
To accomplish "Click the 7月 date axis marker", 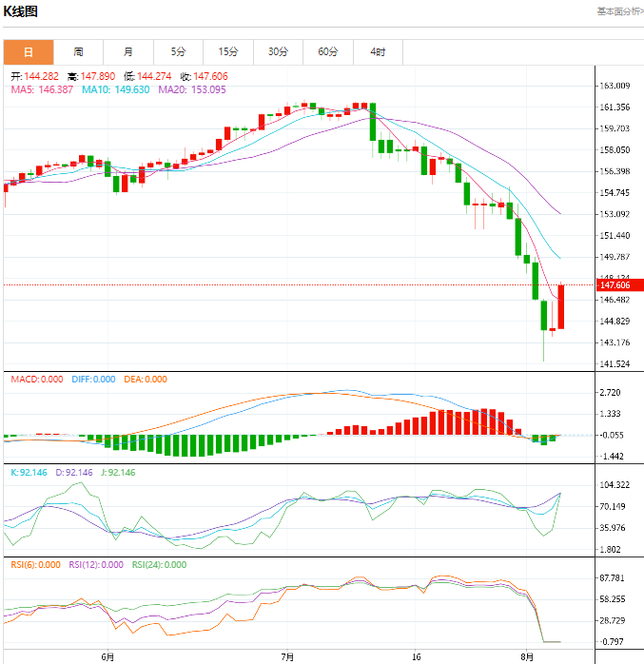I will point(287,656).
